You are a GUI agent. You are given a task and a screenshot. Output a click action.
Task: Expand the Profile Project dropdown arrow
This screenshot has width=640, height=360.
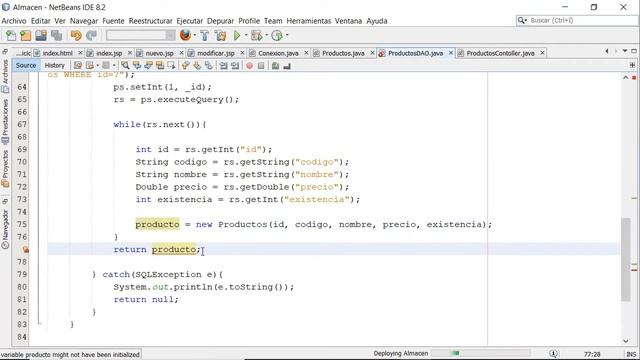pyautogui.click(x=287, y=36)
